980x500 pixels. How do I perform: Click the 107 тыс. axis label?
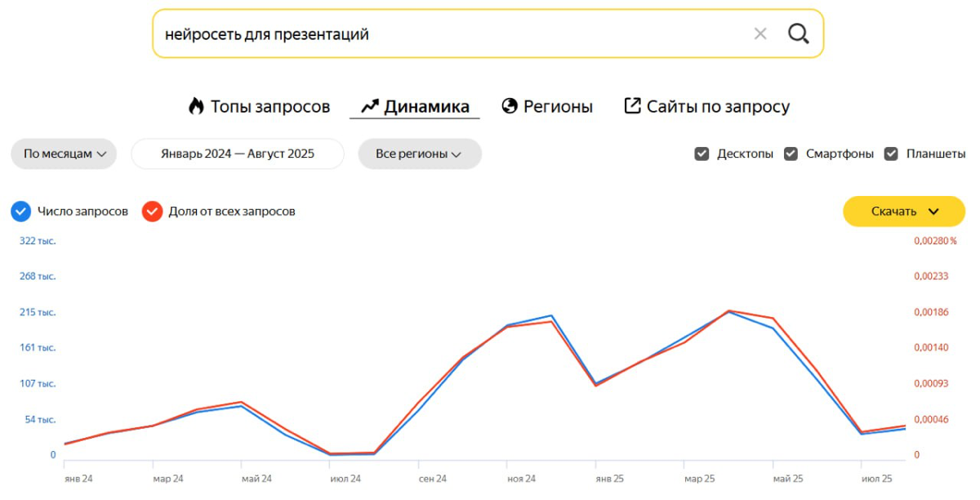click(x=38, y=383)
